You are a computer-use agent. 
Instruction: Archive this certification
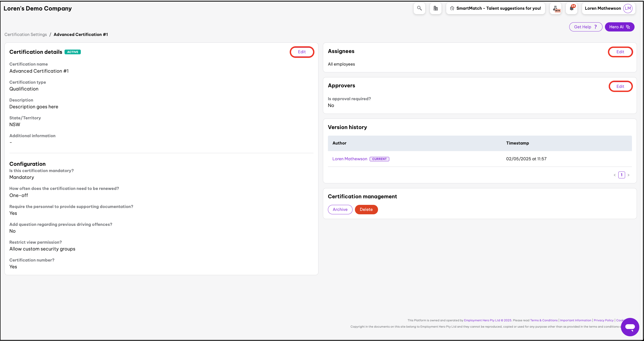coord(340,210)
